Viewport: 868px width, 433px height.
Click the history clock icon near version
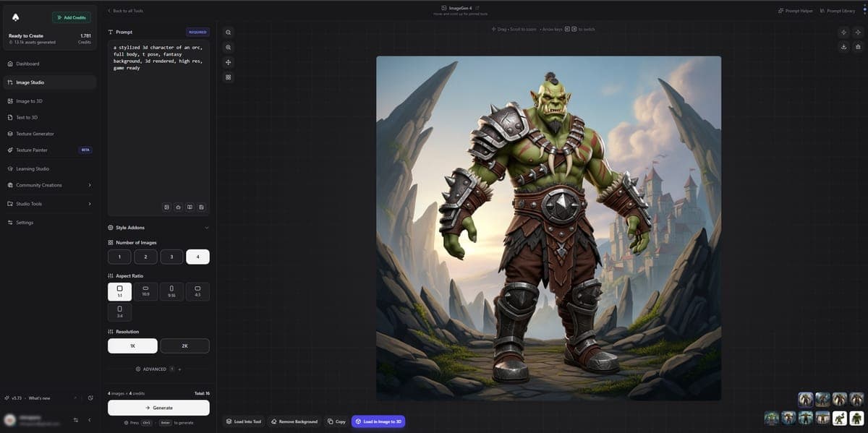[x=90, y=398]
